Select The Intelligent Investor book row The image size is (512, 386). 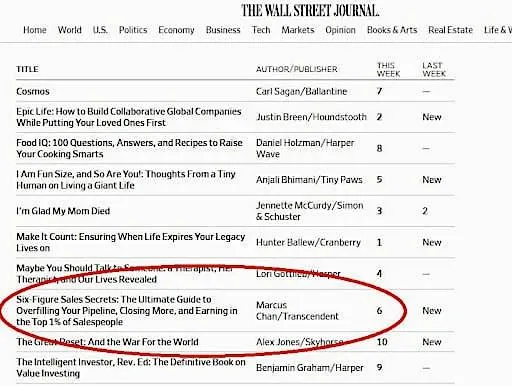click(x=235, y=368)
